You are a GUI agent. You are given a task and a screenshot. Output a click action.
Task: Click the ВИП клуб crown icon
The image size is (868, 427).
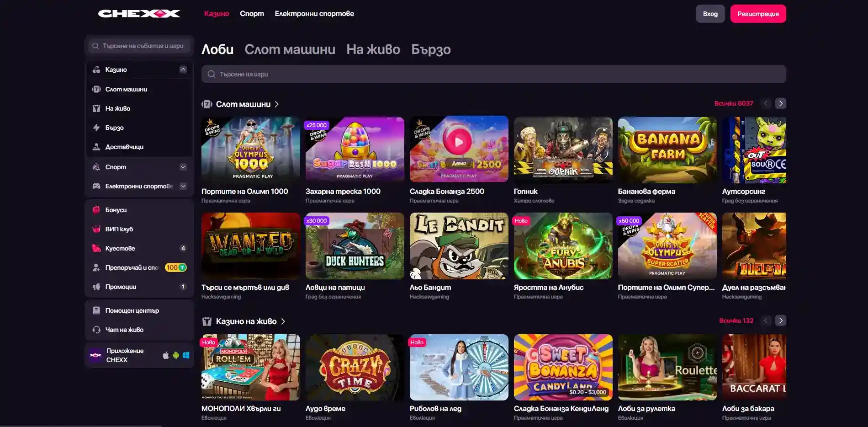[x=96, y=229]
